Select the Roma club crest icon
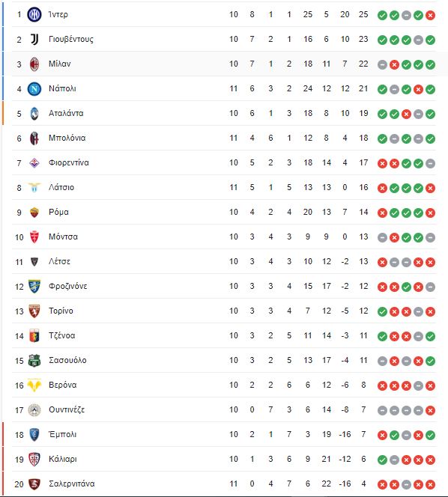Image resolution: width=448 pixels, height=497 pixels. tap(34, 213)
